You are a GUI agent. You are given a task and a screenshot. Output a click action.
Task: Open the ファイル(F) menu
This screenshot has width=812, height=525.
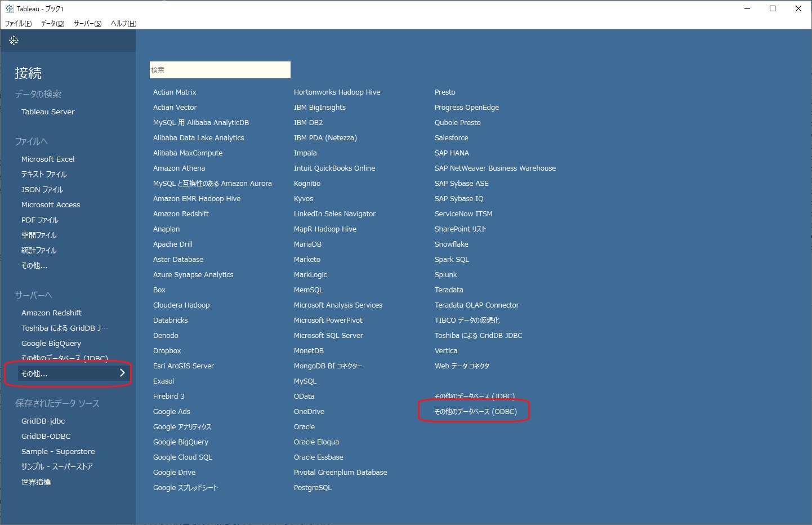[x=19, y=24]
